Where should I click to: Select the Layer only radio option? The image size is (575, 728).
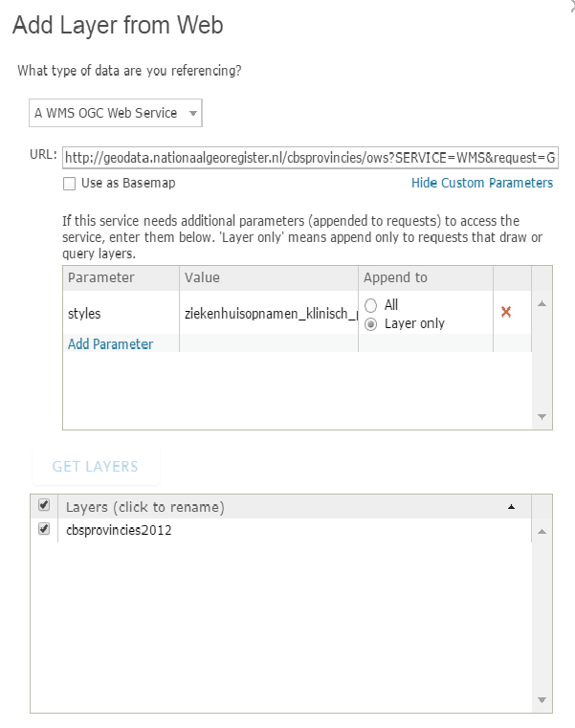371,323
